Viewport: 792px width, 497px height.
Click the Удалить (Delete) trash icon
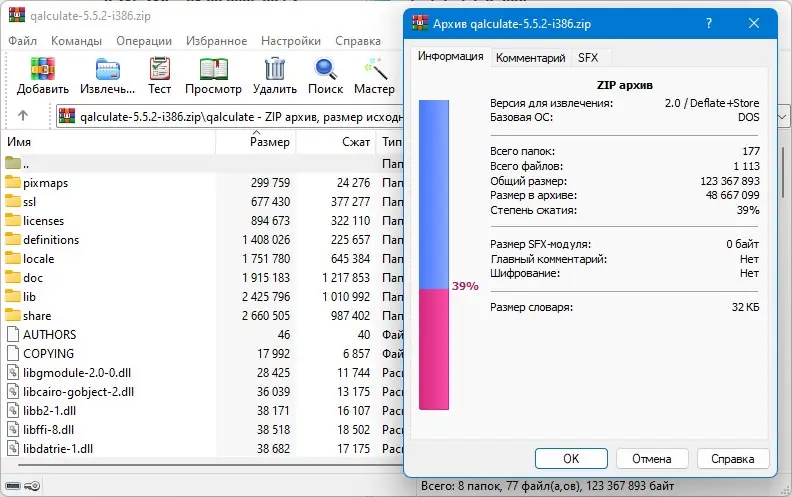275,69
